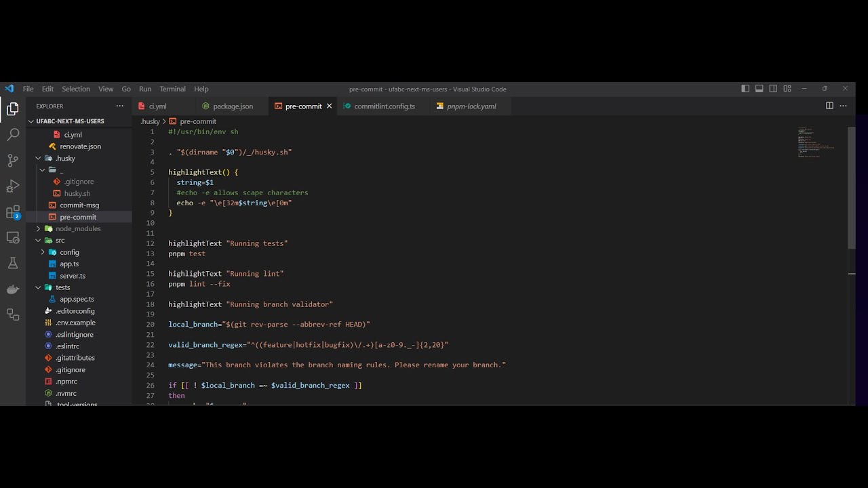Expand the node_modules folder

coord(39,229)
